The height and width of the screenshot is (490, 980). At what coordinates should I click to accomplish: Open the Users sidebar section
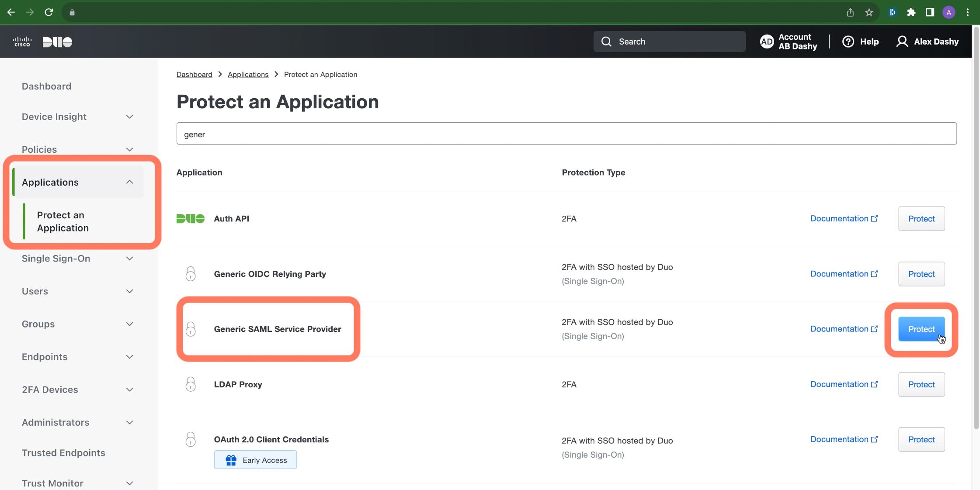(x=35, y=291)
